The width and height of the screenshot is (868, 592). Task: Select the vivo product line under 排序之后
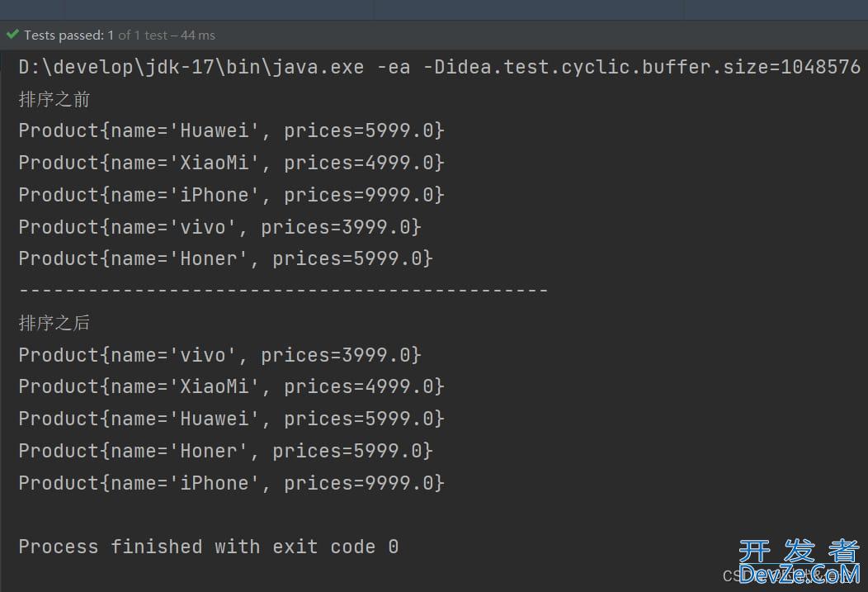(x=219, y=355)
